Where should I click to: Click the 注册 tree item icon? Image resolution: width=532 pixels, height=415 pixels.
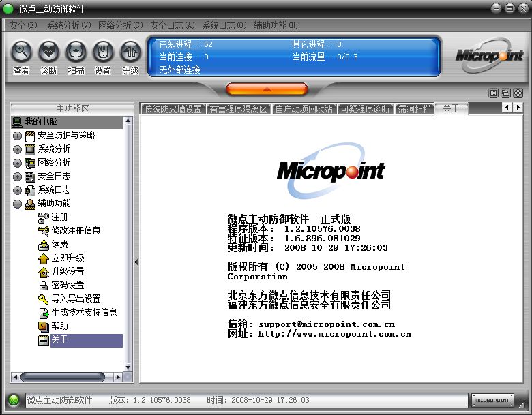44,217
